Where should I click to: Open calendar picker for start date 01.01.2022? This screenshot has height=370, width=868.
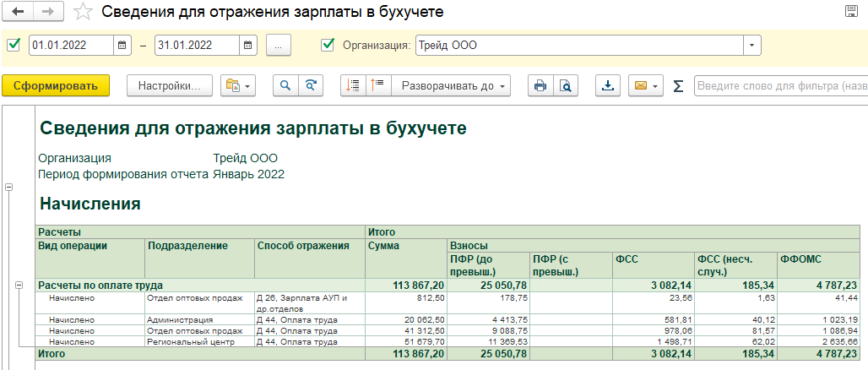click(x=122, y=46)
